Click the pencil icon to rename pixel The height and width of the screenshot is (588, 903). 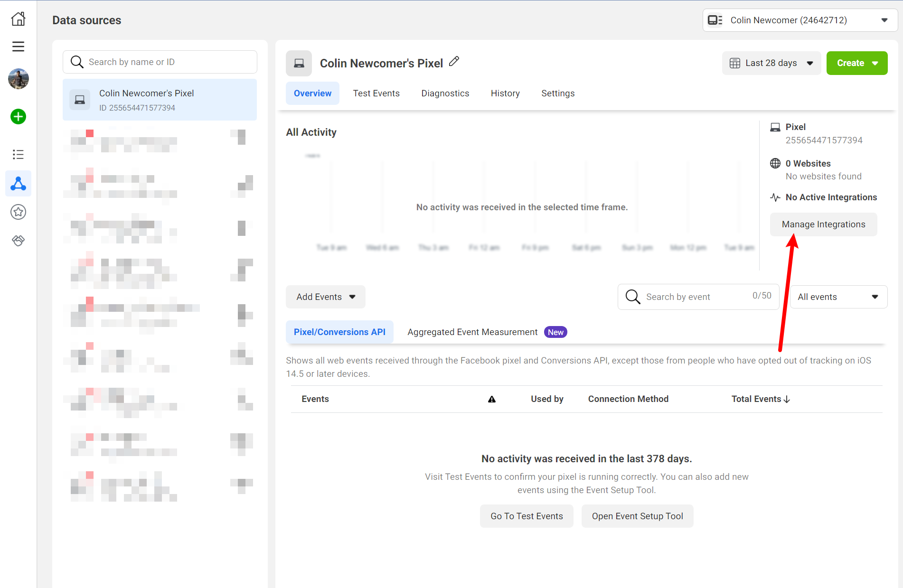coord(454,61)
